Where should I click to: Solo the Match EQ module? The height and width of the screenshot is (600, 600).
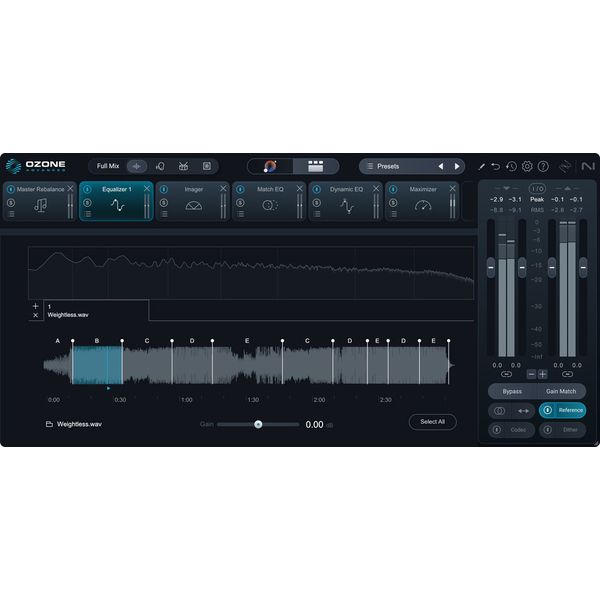click(x=240, y=202)
